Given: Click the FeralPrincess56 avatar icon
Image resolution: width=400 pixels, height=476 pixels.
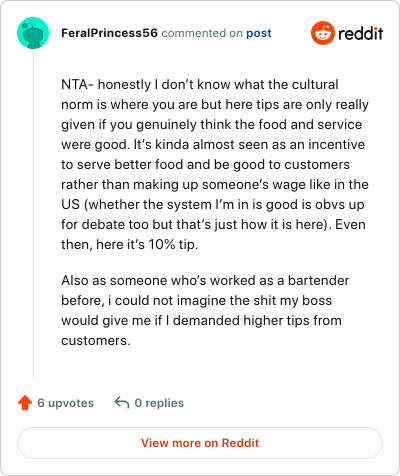Looking at the screenshot, I should click(33, 33).
